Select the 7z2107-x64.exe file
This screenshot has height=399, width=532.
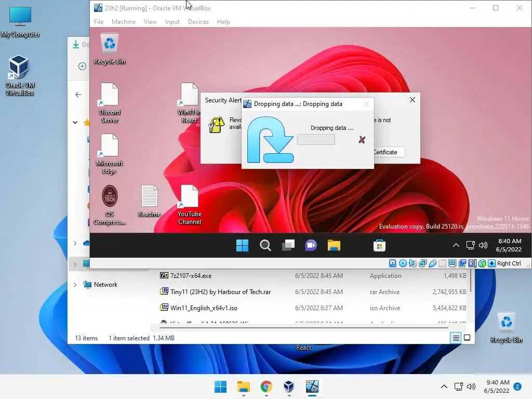point(313,276)
